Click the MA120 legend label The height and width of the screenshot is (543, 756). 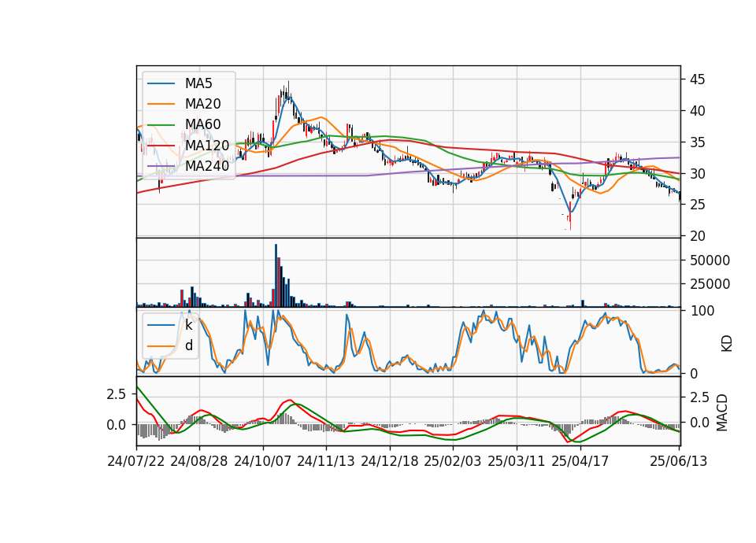tap(207, 145)
